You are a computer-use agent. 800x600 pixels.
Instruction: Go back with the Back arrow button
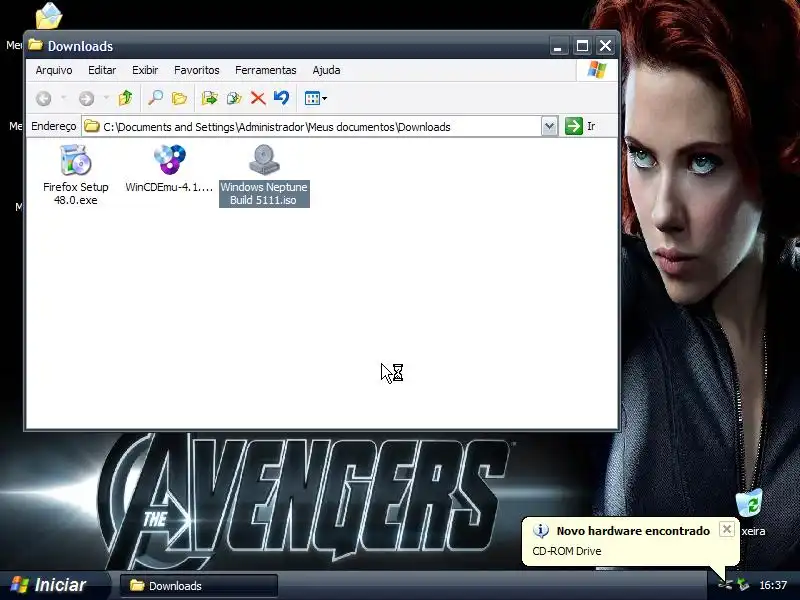pos(44,98)
